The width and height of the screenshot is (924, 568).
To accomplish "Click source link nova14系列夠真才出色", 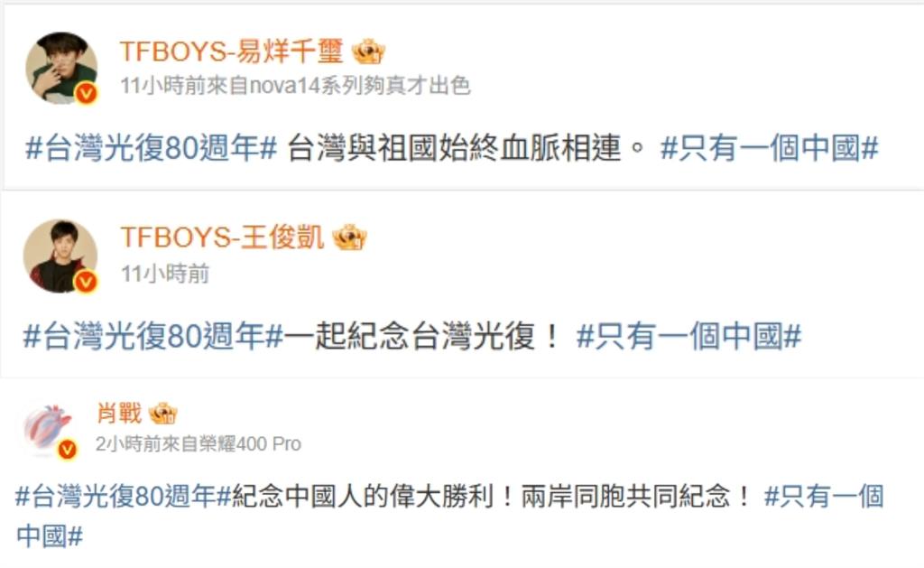I will coord(360,86).
